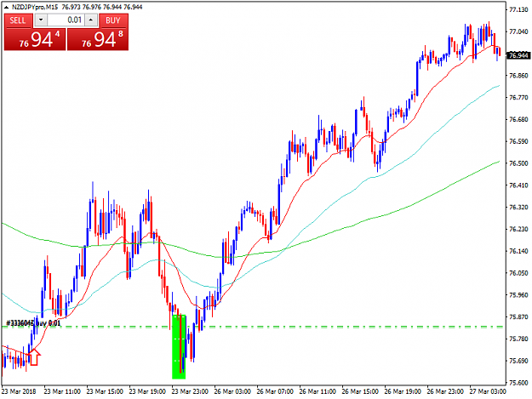The image size is (532, 399).
Task: Click the red up-arrow buy entry marker
Action: [x=33, y=357]
